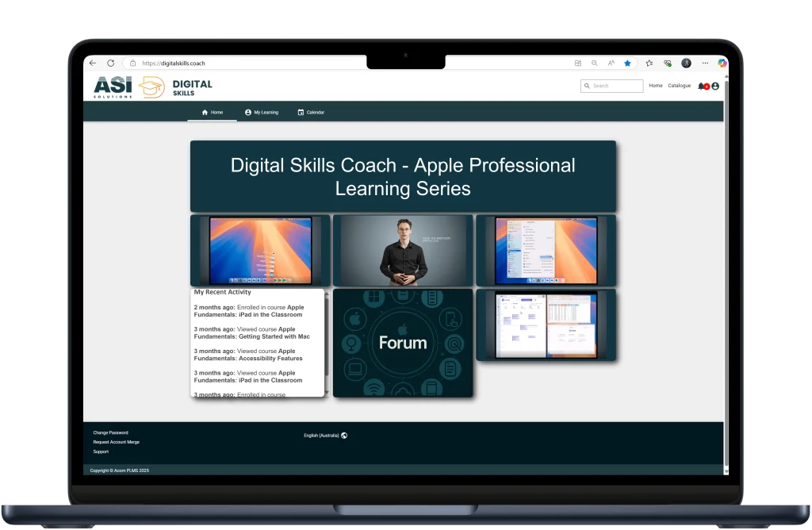Open the fourth activity 'Viewed course iPad in Classroom'
This screenshot has height=530, width=812.
click(248, 377)
